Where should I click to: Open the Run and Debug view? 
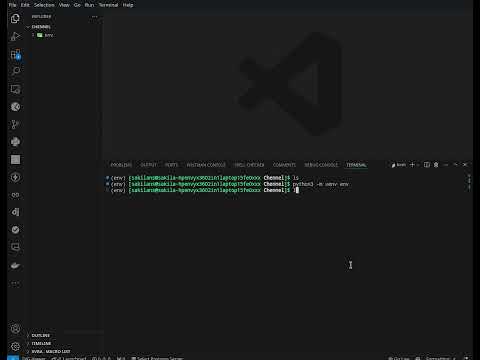pos(15,36)
